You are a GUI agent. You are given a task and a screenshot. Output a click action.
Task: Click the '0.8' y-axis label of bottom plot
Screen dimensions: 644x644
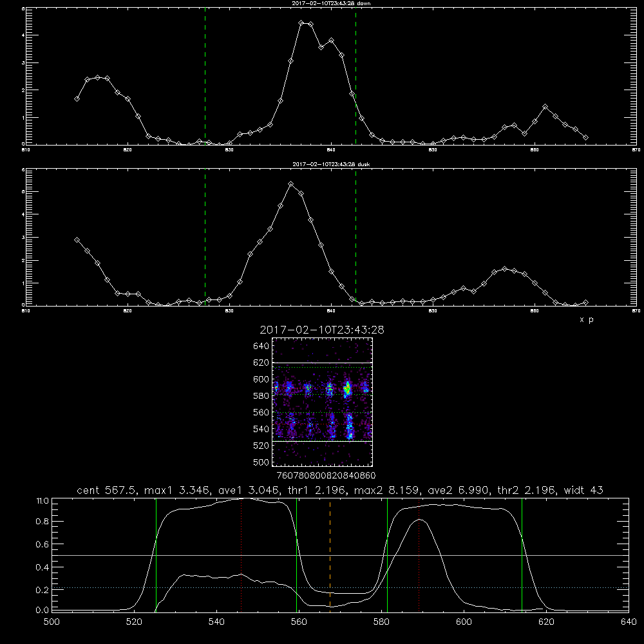coord(43,522)
